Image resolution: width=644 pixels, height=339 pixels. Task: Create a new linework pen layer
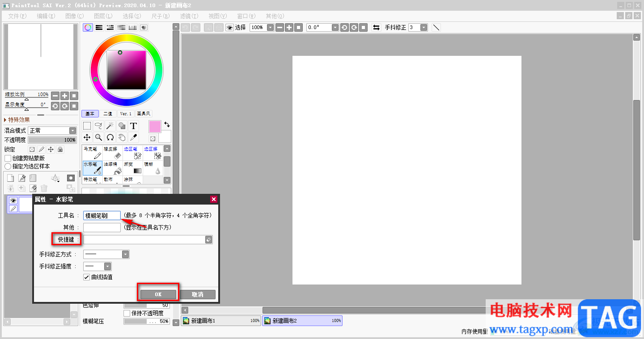click(21, 178)
